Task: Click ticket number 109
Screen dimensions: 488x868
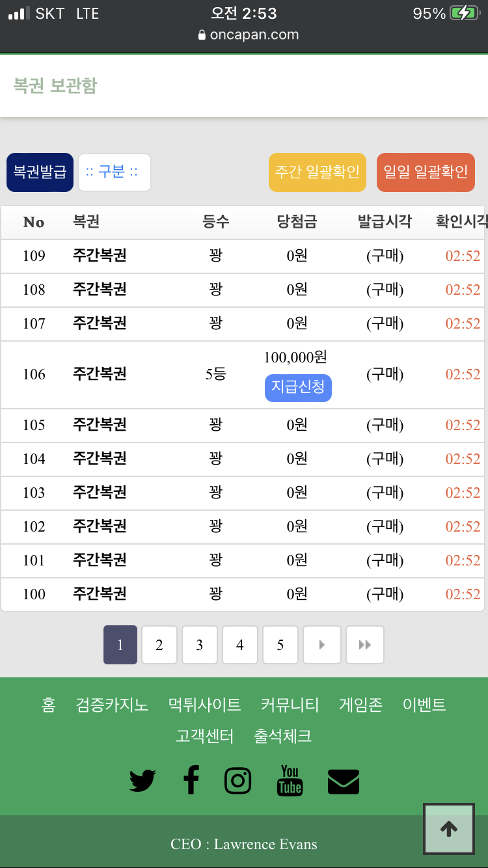Action: click(34, 256)
